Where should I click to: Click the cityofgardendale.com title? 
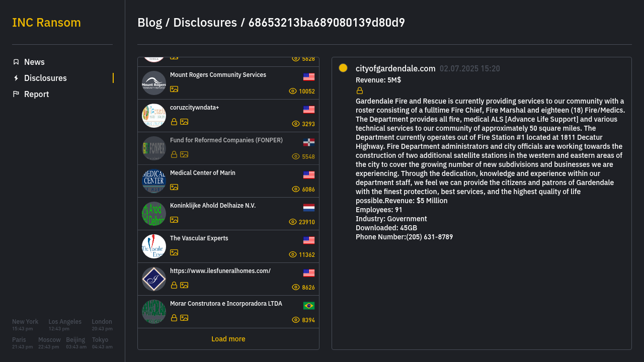click(395, 68)
